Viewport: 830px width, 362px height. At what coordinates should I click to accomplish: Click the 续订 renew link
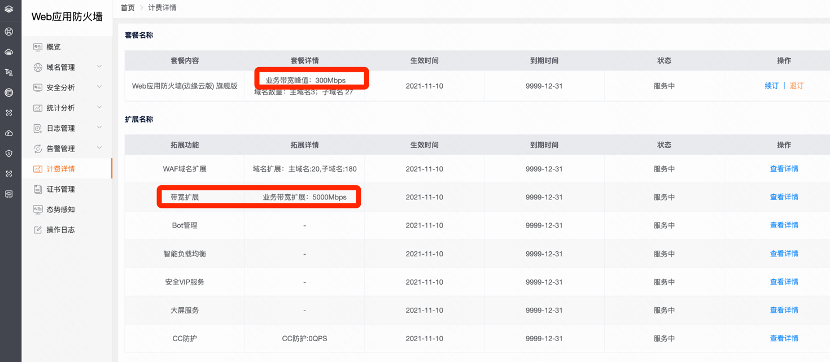(771, 86)
